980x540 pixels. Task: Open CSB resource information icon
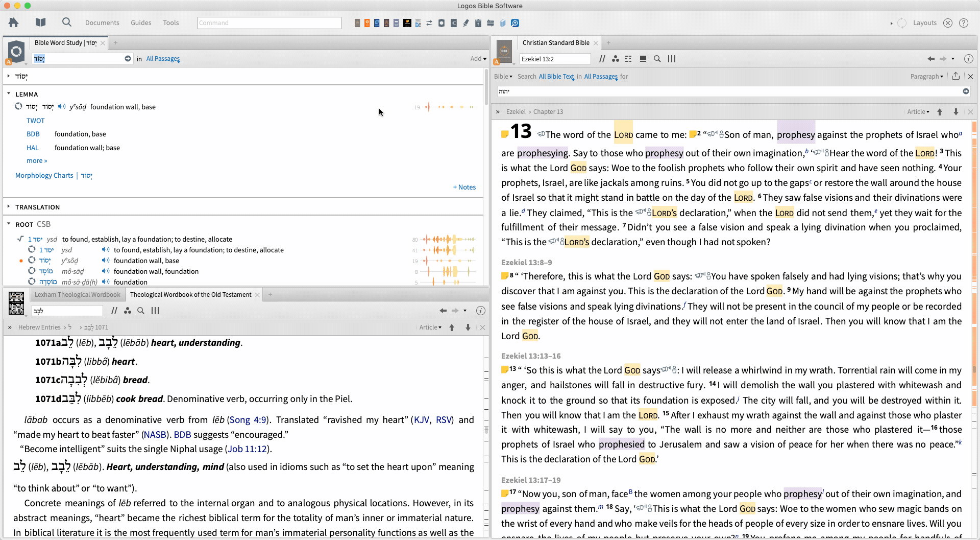pos(969,59)
